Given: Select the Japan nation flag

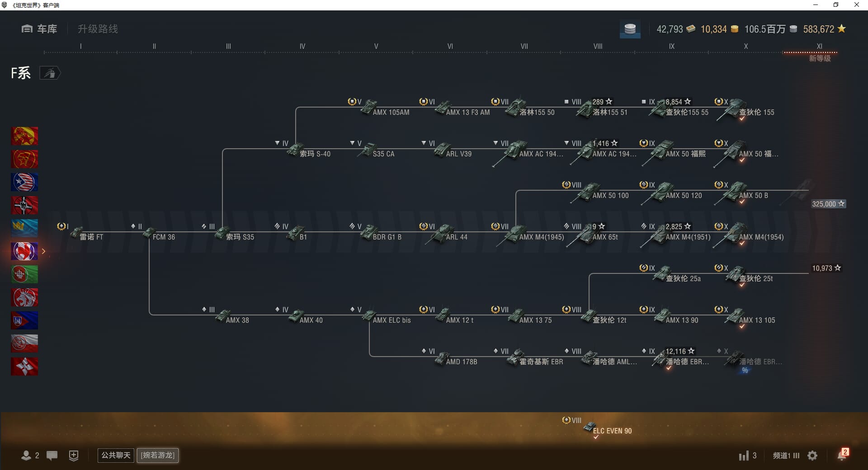Looking at the screenshot, I should pyautogui.click(x=24, y=367).
